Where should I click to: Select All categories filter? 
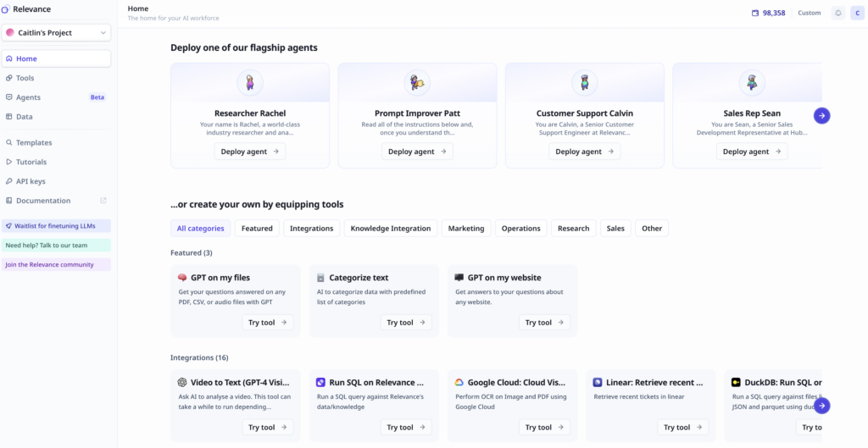[x=200, y=229]
